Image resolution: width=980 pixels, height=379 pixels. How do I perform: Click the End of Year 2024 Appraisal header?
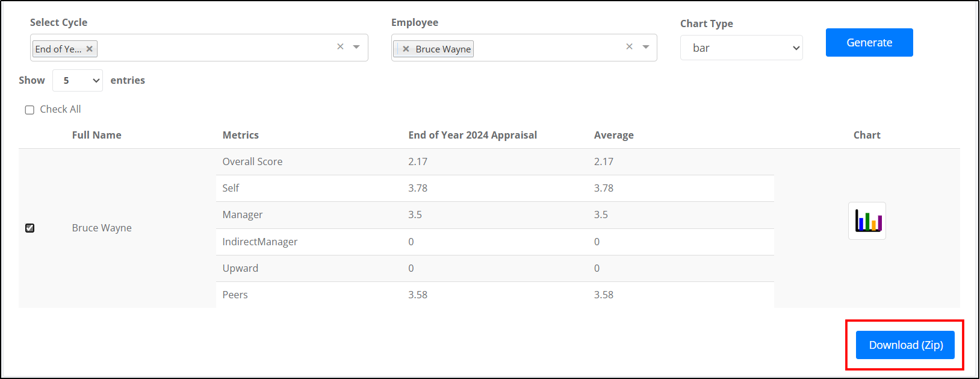473,135
